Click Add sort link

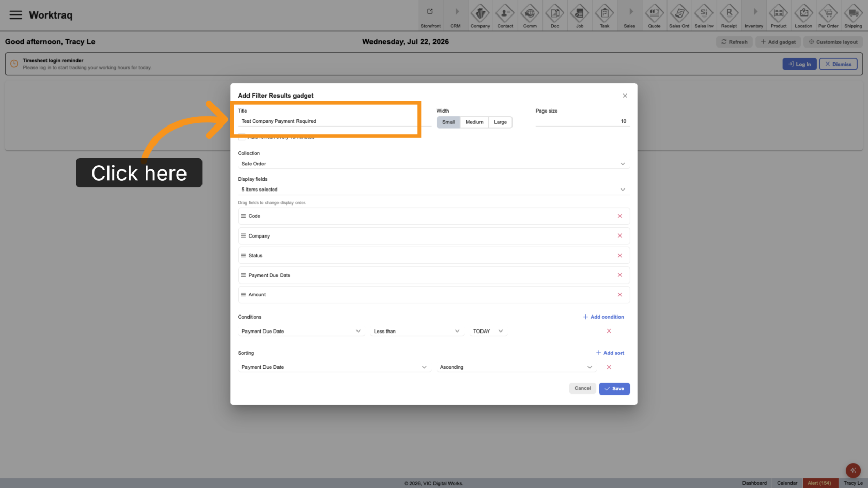610,353
